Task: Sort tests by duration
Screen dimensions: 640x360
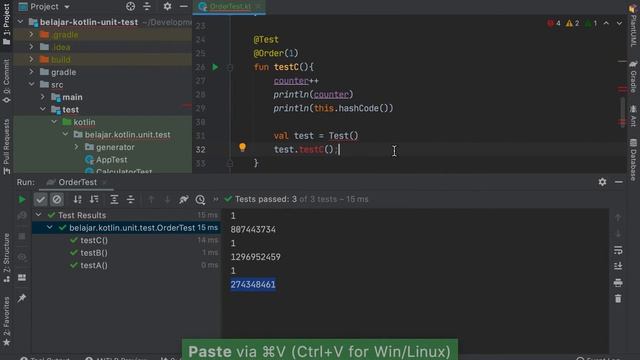Action: point(94,199)
